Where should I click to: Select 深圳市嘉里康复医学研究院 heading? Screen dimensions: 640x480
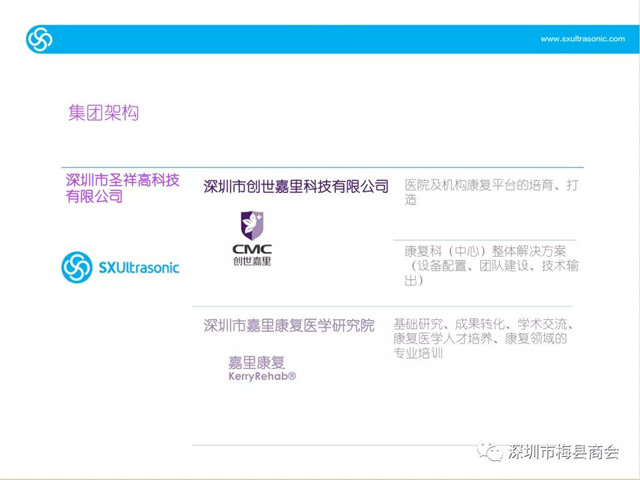tap(289, 325)
